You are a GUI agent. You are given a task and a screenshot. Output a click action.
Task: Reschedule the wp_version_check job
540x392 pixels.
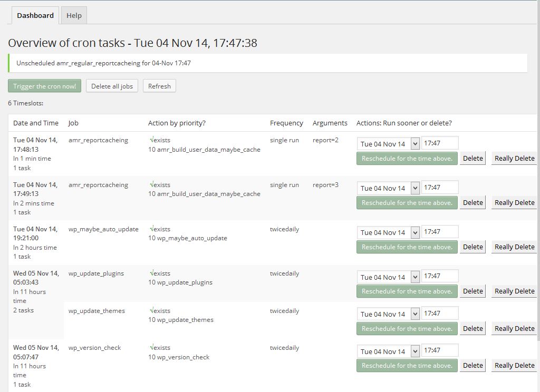coord(407,366)
